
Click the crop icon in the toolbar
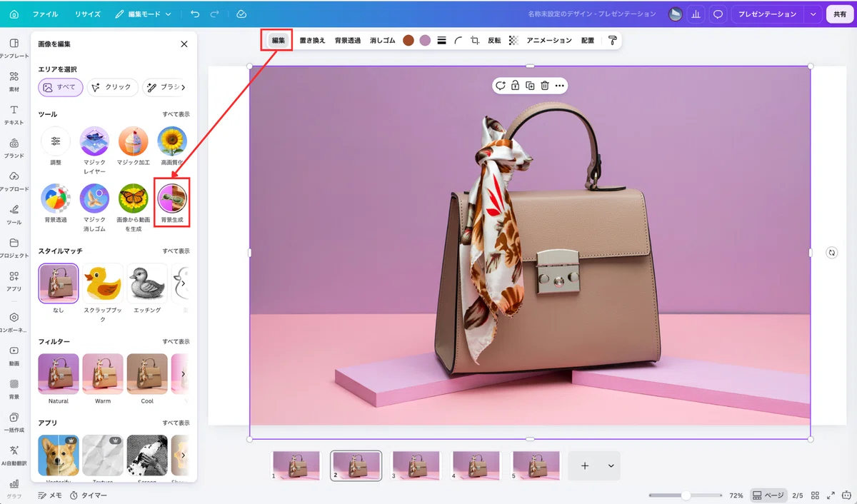[475, 41]
